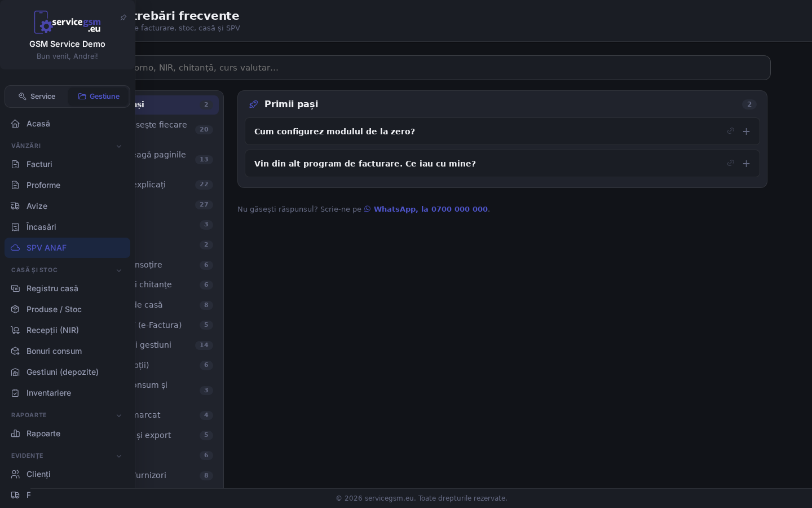Open the '(e-Factura)' FAQ category
Screen dimensions: 812x508
point(177,325)
